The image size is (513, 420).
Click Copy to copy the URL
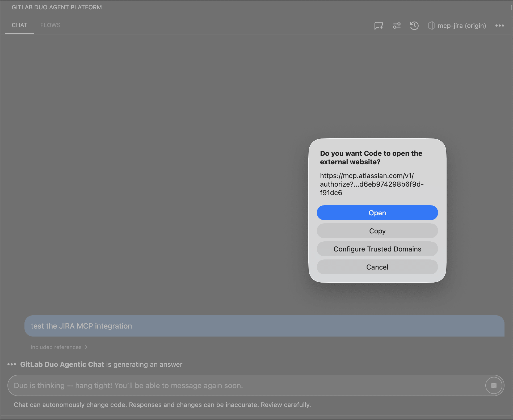(377, 231)
